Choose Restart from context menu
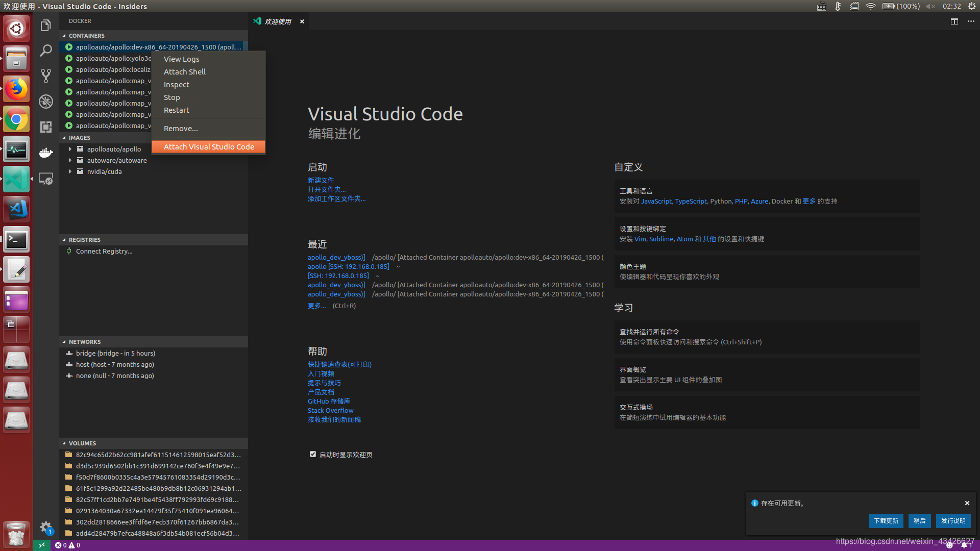This screenshot has width=980, height=551. point(208,110)
